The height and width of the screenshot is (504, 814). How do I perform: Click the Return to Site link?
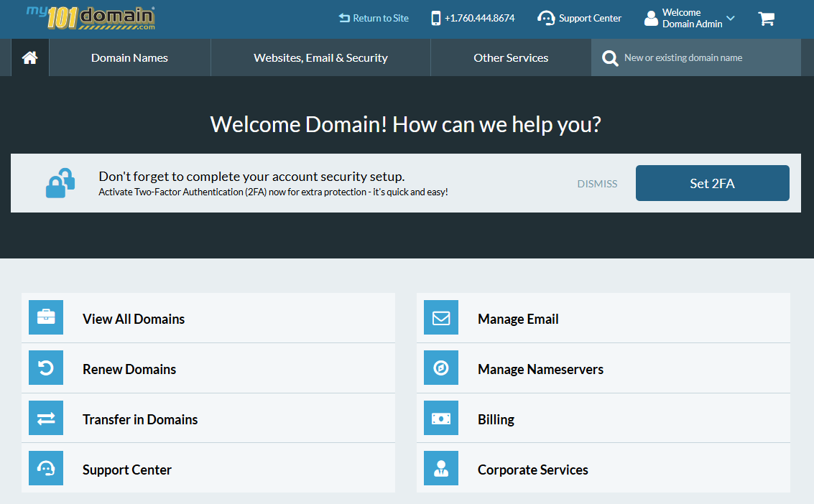[374, 19]
